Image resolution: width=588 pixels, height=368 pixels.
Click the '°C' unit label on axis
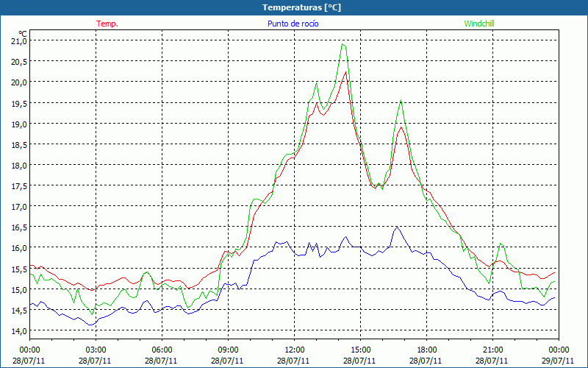point(23,33)
